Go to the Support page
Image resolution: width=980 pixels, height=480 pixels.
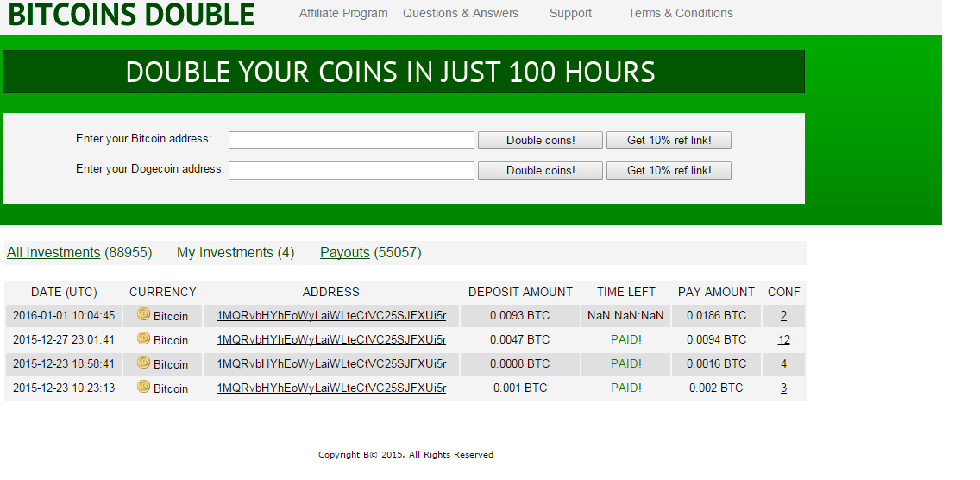click(570, 13)
